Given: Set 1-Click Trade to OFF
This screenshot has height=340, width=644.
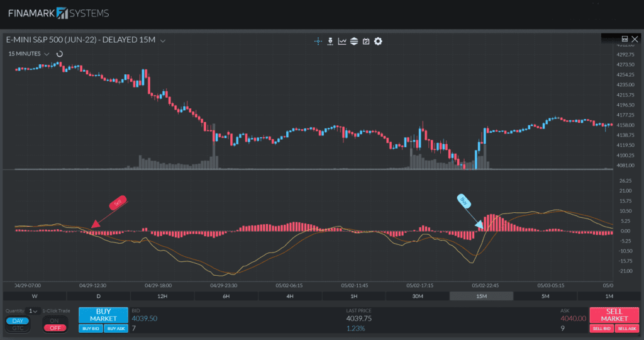Looking at the screenshot, I should pyautogui.click(x=55, y=328).
